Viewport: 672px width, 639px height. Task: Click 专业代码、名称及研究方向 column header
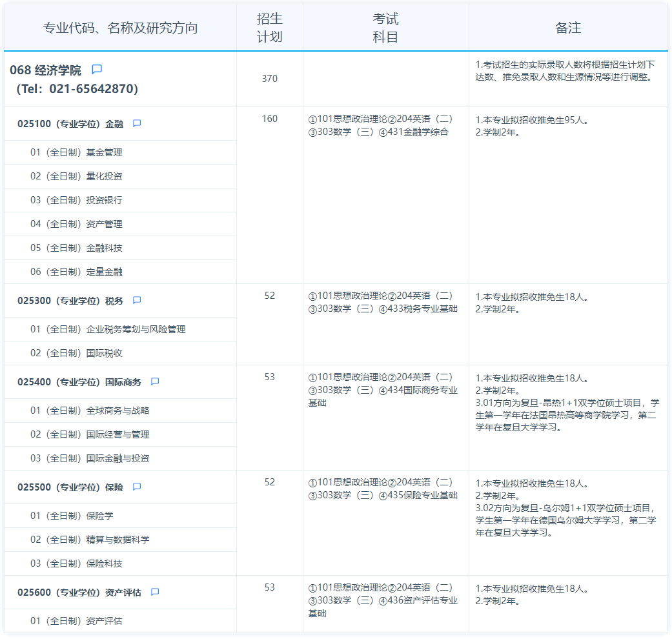point(120,28)
